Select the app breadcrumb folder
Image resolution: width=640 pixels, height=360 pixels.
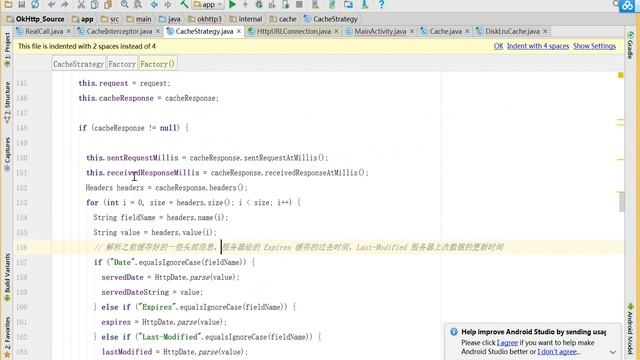pyautogui.click(x=83, y=19)
